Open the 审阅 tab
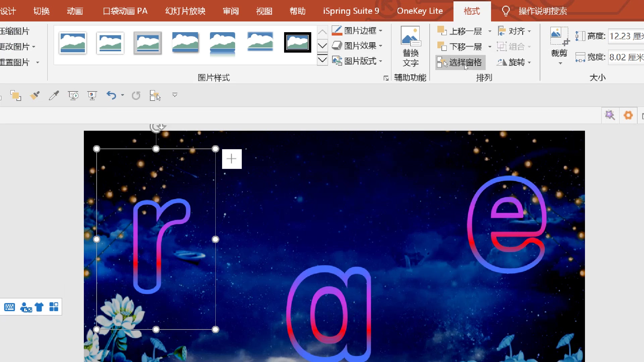Image resolution: width=644 pixels, height=362 pixels. coord(231,11)
